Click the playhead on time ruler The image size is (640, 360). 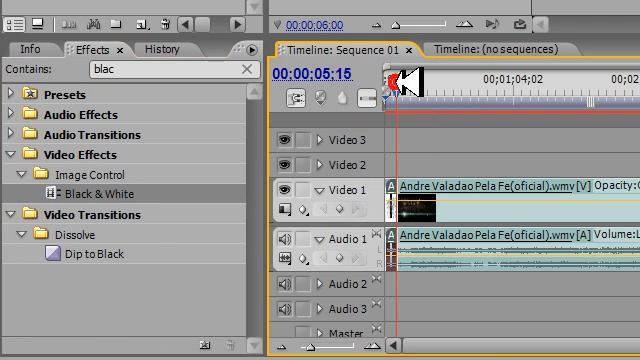coord(395,83)
